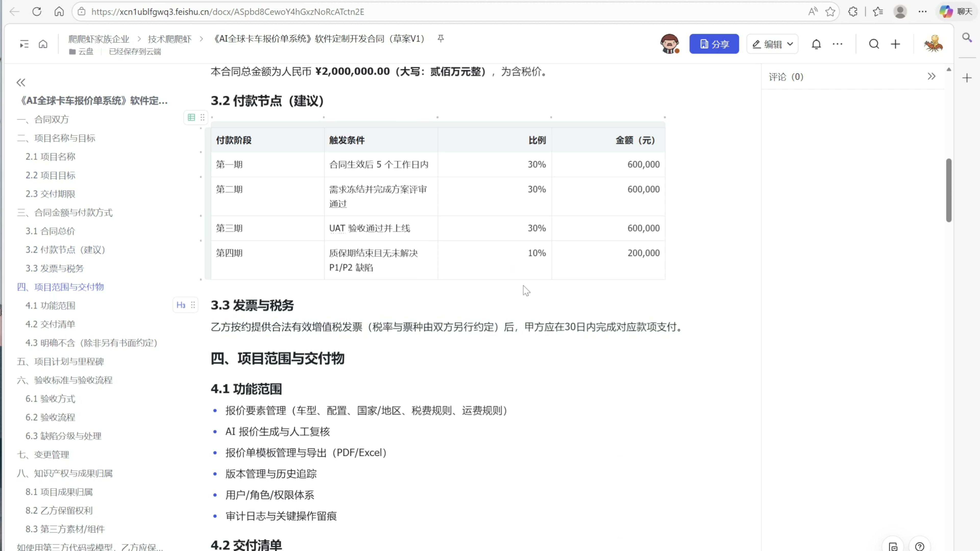Open the 编辑 mode dropdown
Viewport: 980px width, 551px height.
[772, 44]
